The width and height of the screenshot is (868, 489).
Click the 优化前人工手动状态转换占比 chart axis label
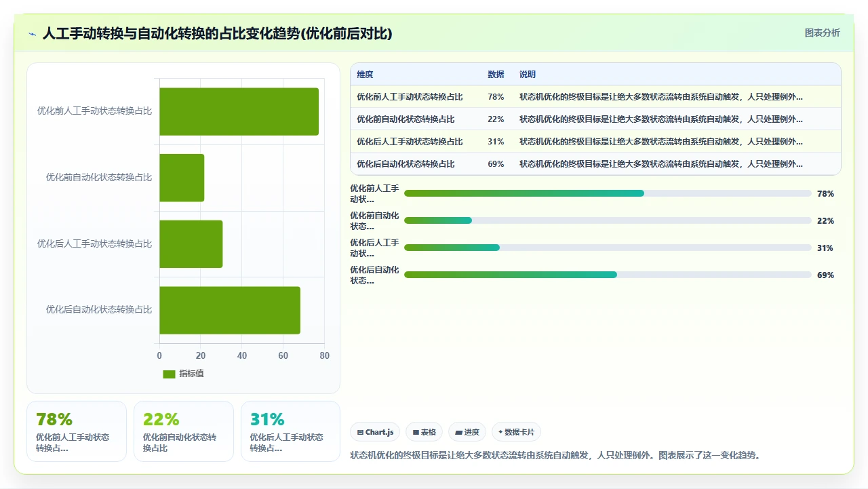click(x=94, y=111)
